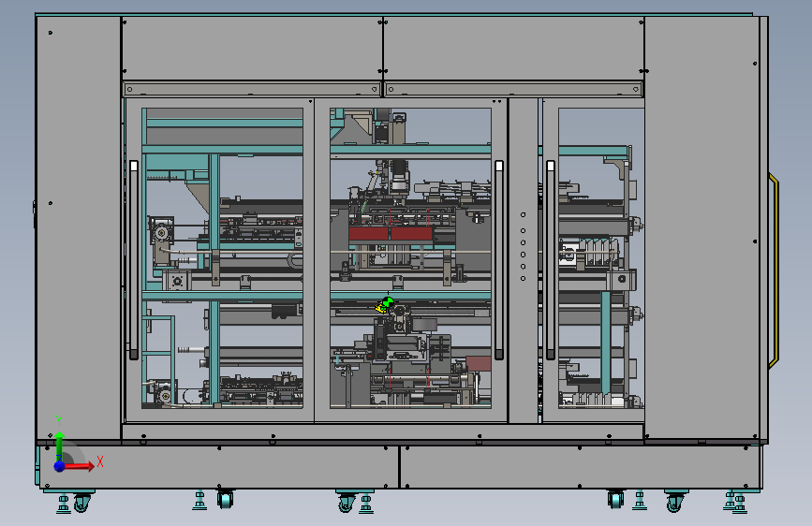
Task: Select the green and yellow marker at the model center
Action: [x=384, y=305]
